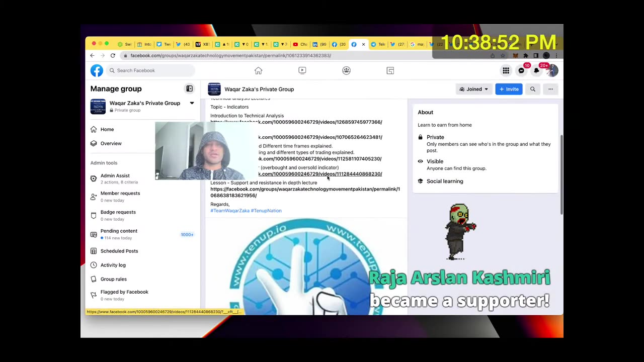The height and width of the screenshot is (362, 644).
Task: Click the Invite button
Action: click(509, 89)
